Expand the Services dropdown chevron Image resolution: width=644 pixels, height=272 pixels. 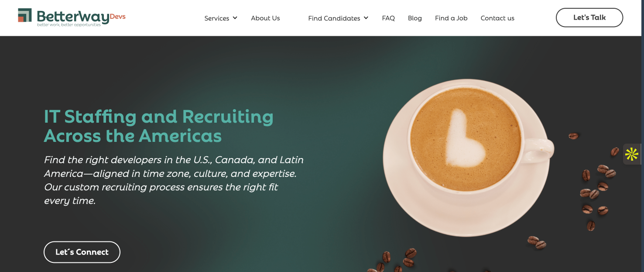(235, 18)
